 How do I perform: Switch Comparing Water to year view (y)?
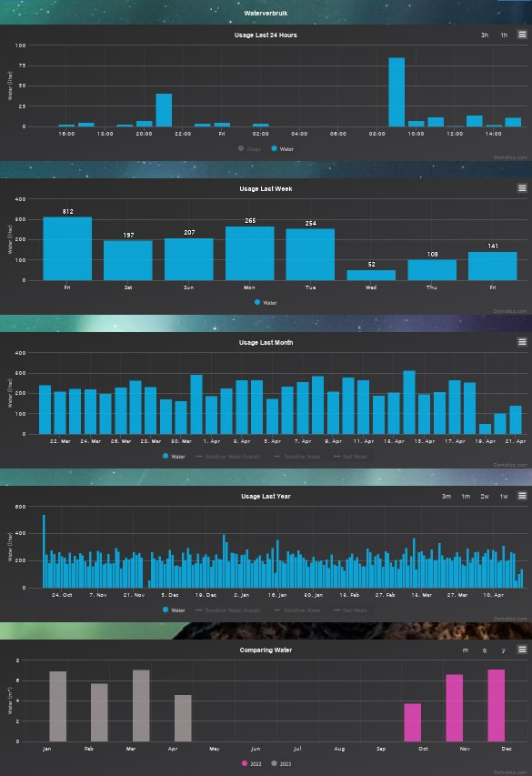click(x=503, y=650)
